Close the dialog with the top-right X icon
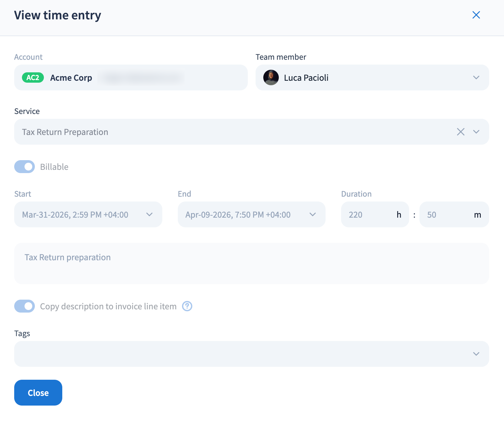Viewport: 504px width, 423px height. tap(476, 15)
